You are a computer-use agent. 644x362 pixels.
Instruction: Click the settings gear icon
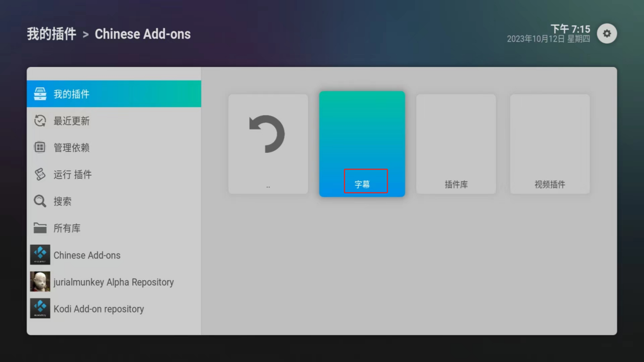pos(606,34)
